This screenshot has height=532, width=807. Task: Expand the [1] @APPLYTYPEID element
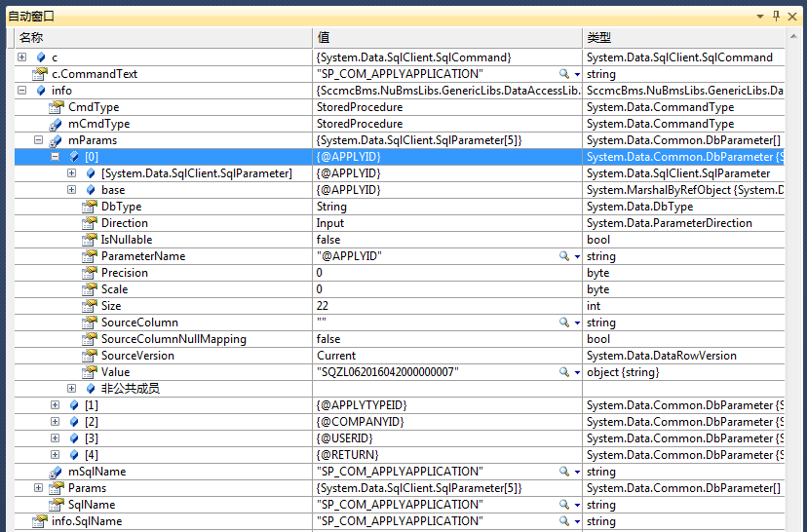pos(56,405)
